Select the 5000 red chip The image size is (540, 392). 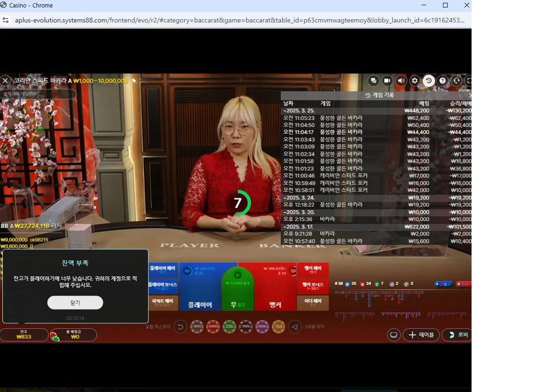coord(213,326)
